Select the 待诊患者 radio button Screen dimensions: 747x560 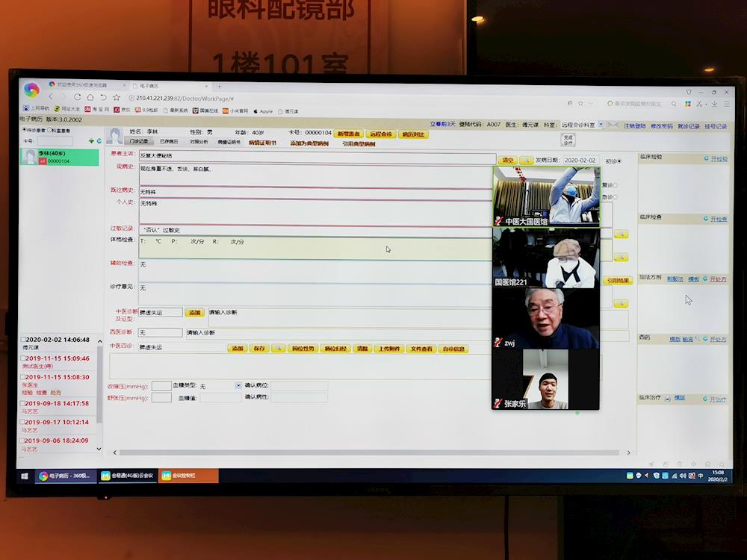pos(24,130)
